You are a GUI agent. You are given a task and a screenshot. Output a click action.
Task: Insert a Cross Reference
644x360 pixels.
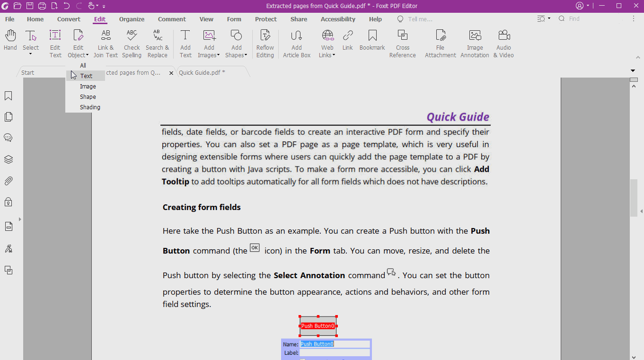[x=402, y=42]
